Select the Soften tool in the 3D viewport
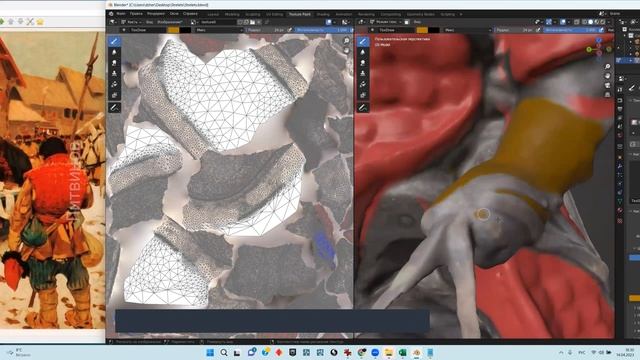Image resolution: width=640 pixels, height=360 pixels. click(x=362, y=52)
